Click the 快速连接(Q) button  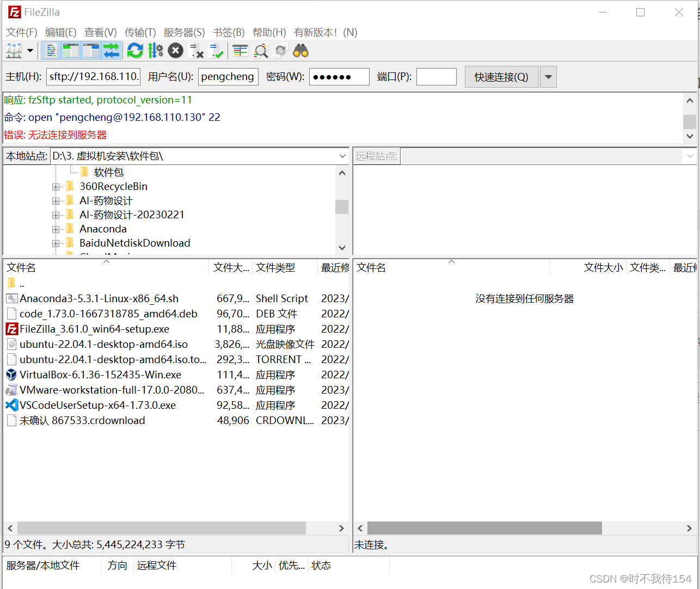[x=501, y=76]
